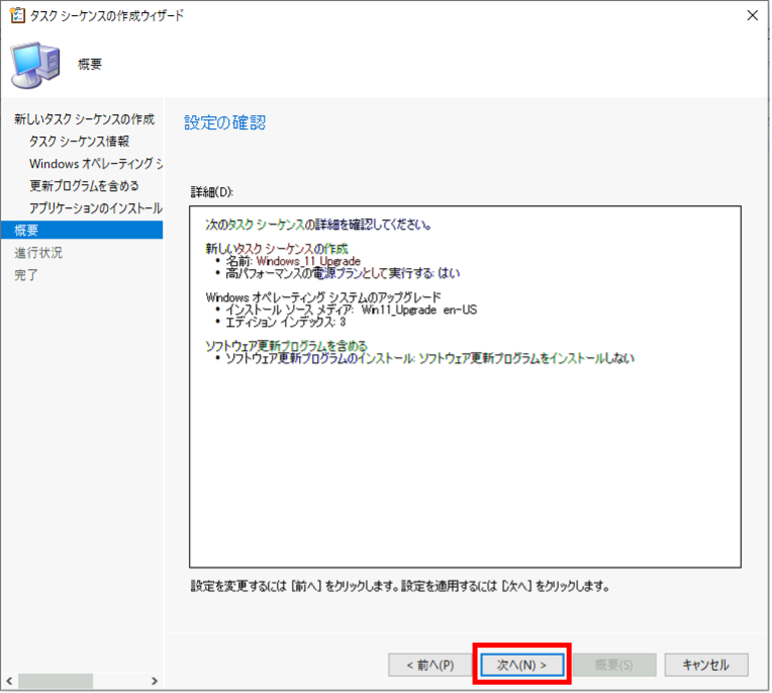Image resolution: width=772 pixels, height=693 pixels.
Task: Click the sidebar scroll right arrow
Action: coord(155,681)
